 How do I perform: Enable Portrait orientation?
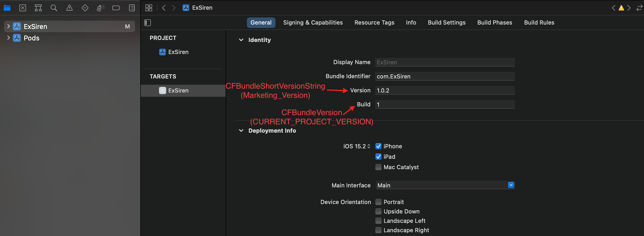[379, 202]
